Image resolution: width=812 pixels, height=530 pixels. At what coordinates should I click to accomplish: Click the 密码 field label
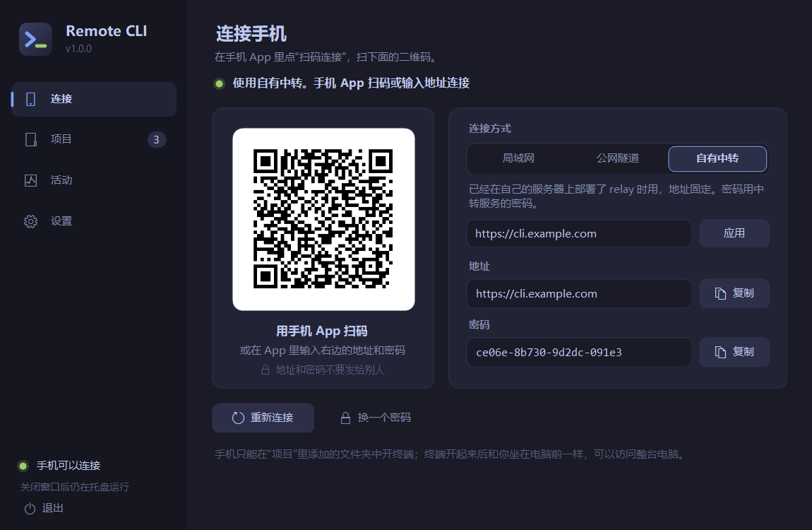[x=479, y=325]
